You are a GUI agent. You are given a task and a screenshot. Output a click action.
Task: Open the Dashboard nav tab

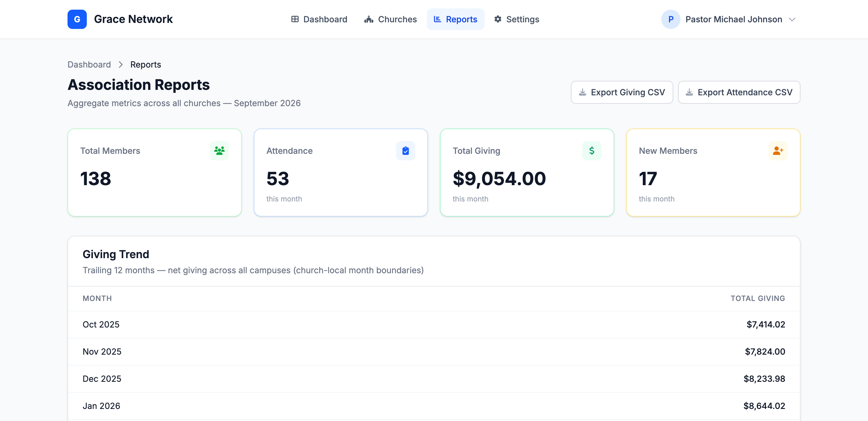pos(319,19)
